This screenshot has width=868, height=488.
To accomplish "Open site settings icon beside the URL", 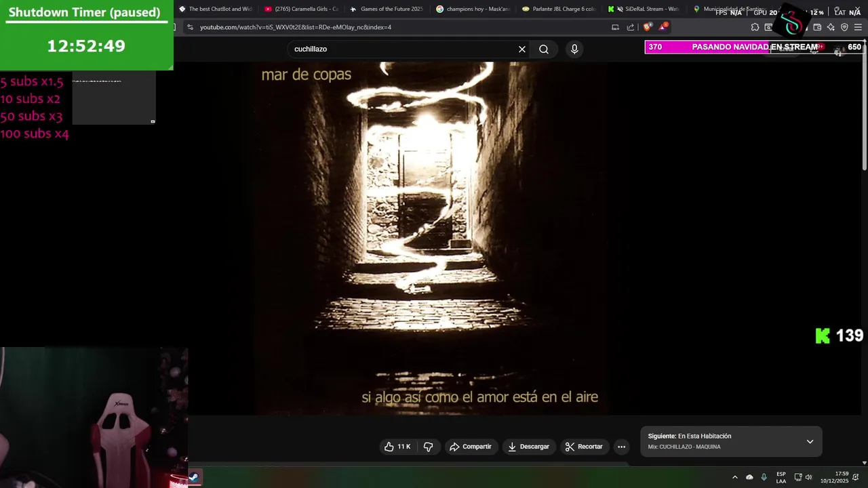I will (x=190, y=27).
